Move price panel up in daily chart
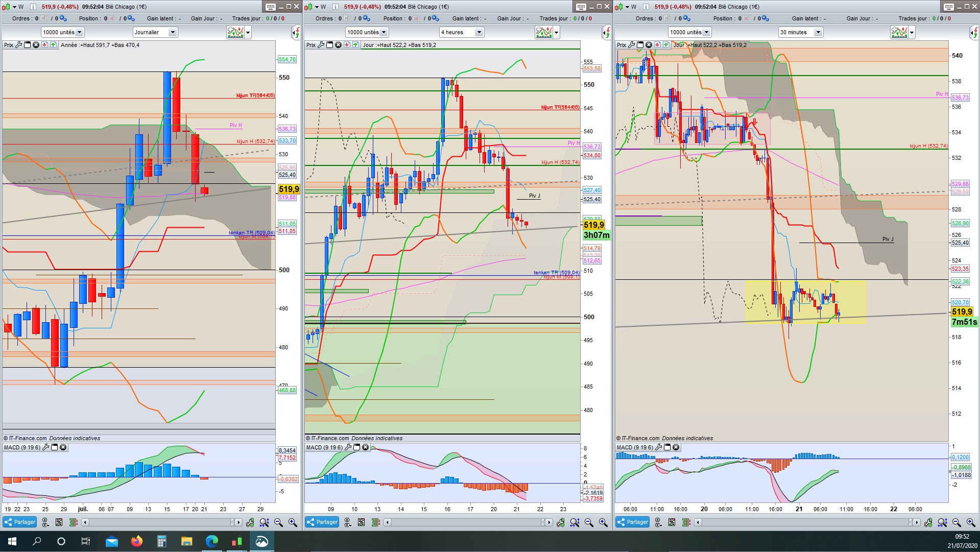Viewport: 980px width, 552px height. pyautogui.click(x=53, y=45)
